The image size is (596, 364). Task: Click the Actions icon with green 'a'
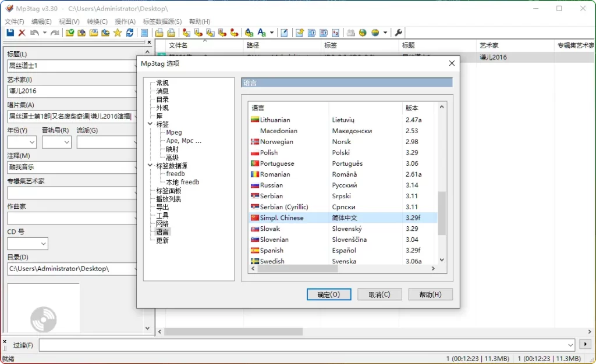[x=249, y=33]
